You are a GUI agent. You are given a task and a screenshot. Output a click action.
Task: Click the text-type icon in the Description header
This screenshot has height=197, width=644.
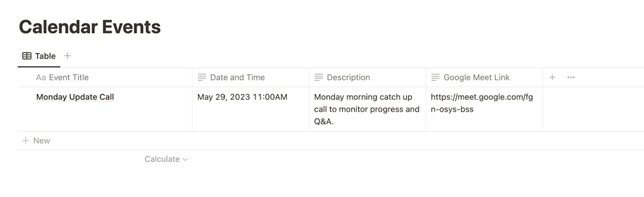(319, 78)
